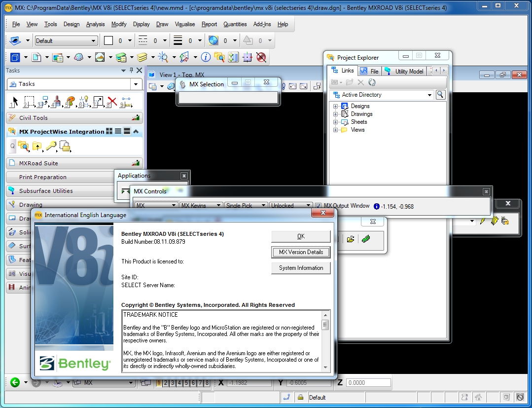Expand the Views tree node

point(336,130)
